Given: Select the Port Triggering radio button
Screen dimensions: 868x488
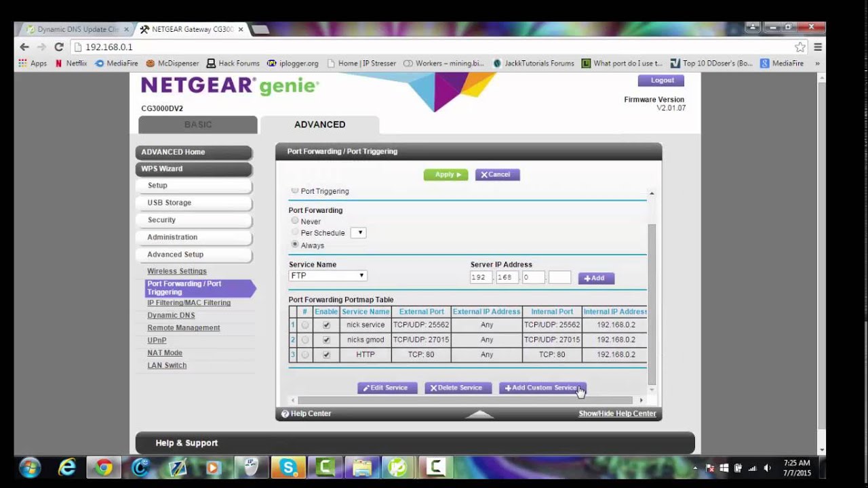Looking at the screenshot, I should pyautogui.click(x=294, y=191).
